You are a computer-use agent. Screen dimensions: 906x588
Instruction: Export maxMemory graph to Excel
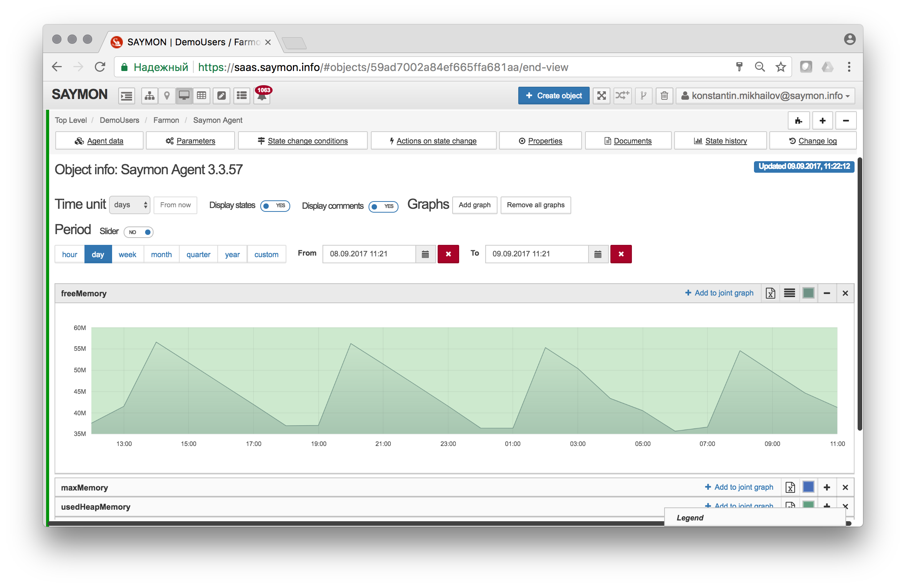pyautogui.click(x=790, y=487)
